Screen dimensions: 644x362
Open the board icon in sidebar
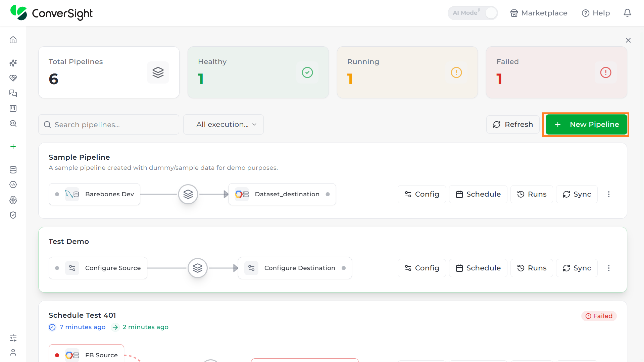[13, 108]
